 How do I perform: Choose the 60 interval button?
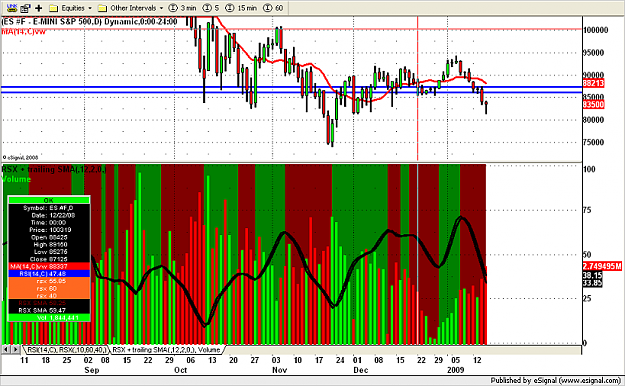(x=273, y=8)
